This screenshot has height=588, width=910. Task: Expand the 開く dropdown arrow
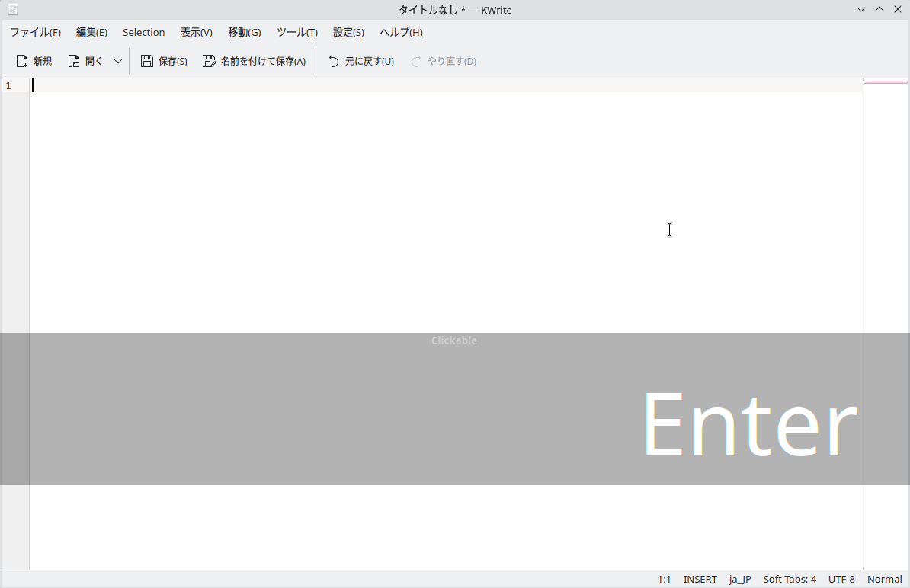point(117,61)
